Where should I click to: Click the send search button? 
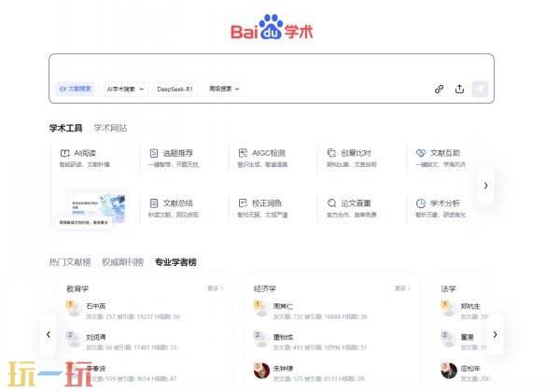click(x=480, y=89)
